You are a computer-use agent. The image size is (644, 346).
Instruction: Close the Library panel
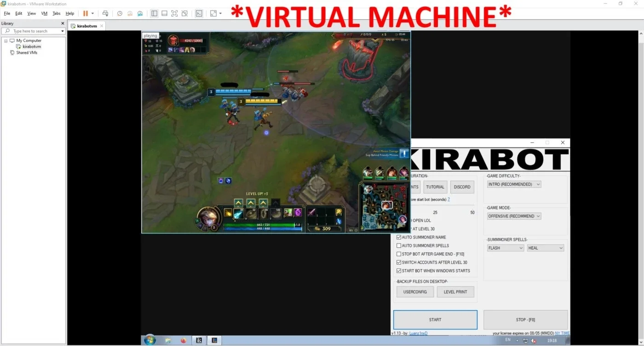pos(63,23)
